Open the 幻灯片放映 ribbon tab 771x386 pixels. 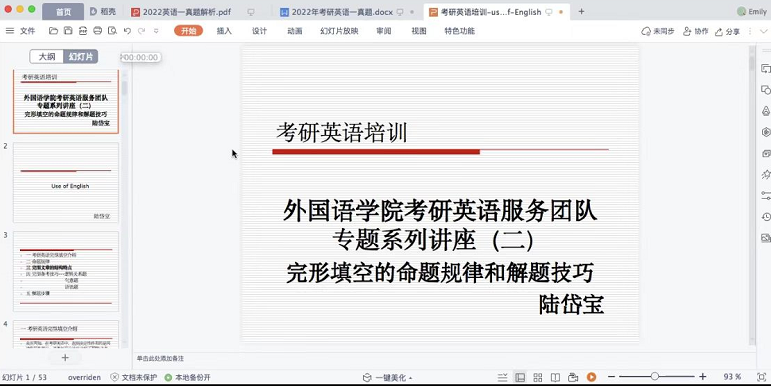tap(339, 31)
